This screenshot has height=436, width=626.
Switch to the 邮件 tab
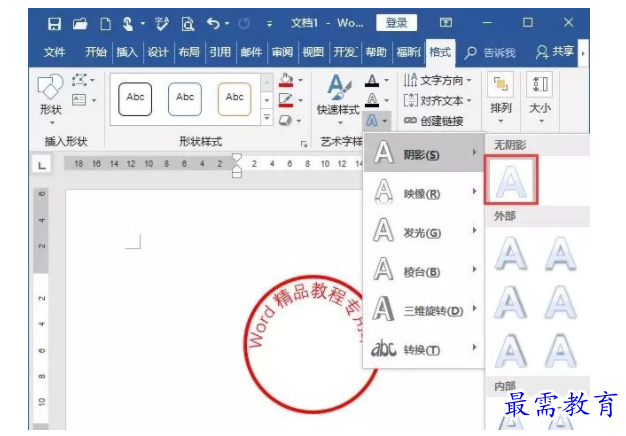coord(251,52)
